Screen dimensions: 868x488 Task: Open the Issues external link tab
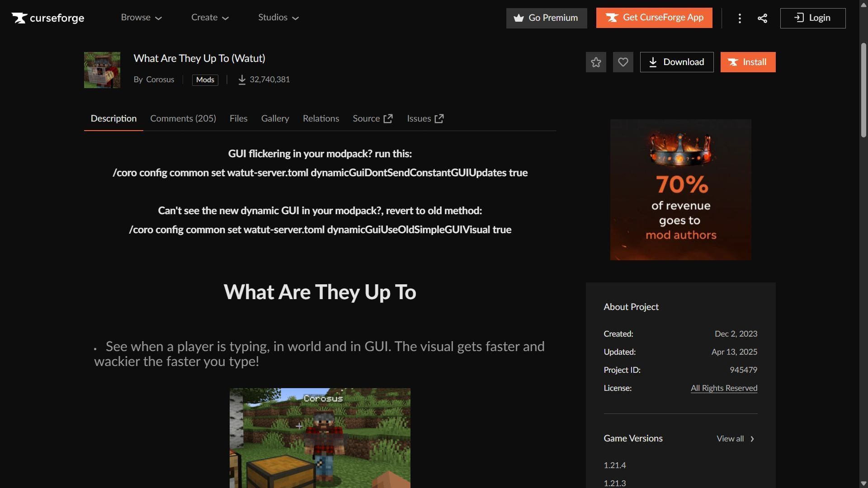pos(425,118)
